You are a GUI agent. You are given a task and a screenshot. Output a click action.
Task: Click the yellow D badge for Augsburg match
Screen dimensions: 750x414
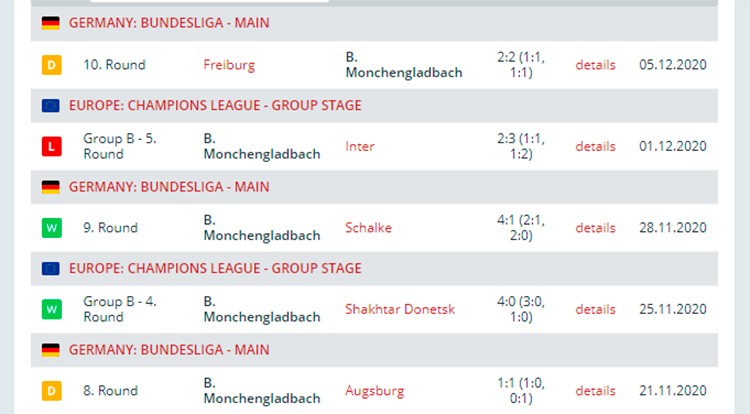click(52, 391)
